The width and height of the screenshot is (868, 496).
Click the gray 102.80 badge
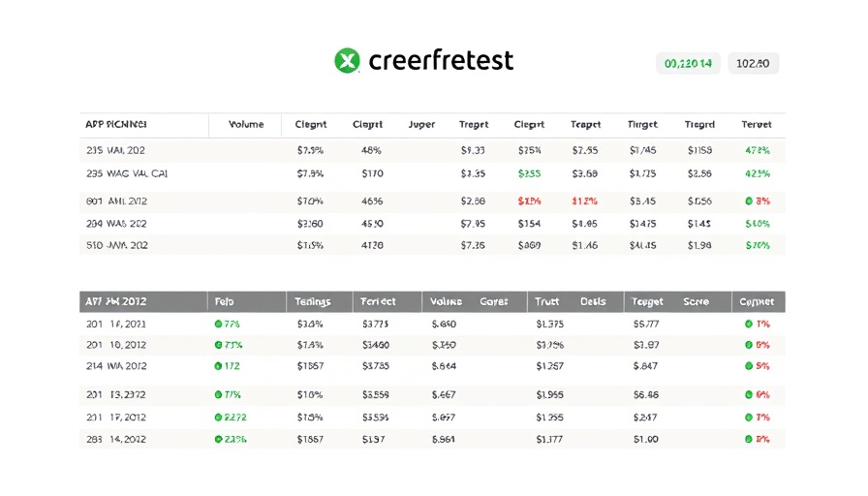(x=753, y=64)
